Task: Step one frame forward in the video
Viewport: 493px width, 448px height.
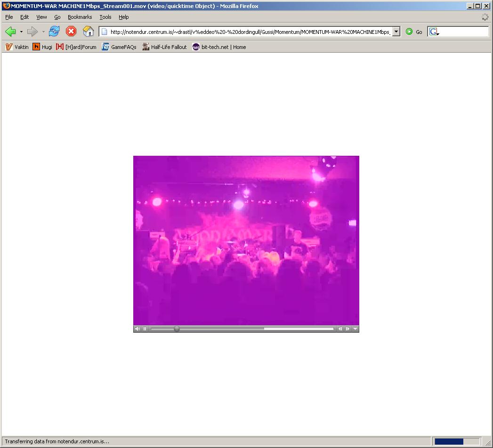Action: tap(348, 329)
